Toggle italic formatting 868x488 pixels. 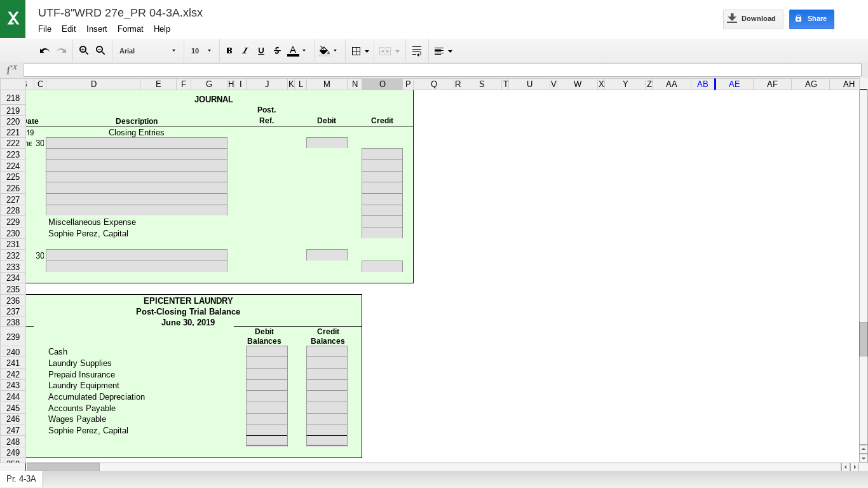(245, 51)
